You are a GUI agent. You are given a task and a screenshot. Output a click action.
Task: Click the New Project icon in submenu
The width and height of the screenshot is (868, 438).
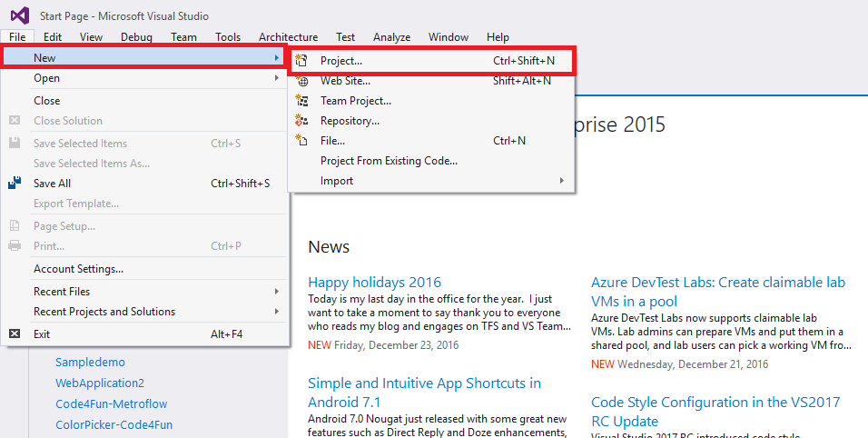pyautogui.click(x=301, y=60)
